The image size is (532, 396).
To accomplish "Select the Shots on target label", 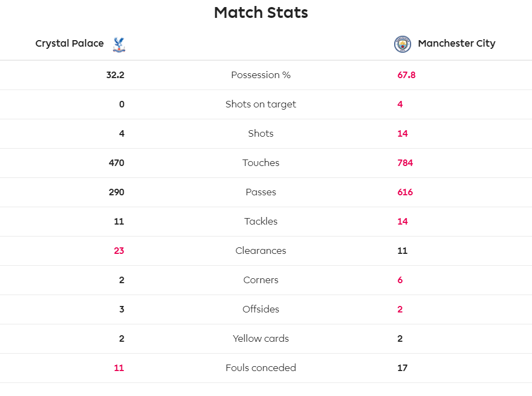I will tap(260, 104).
